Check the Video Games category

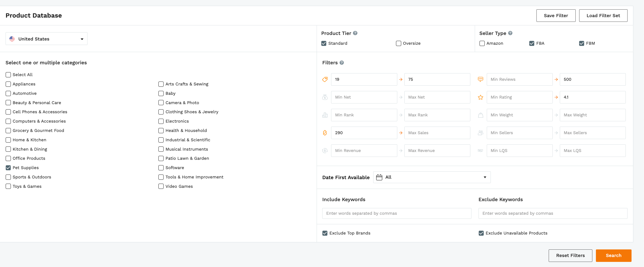(161, 186)
